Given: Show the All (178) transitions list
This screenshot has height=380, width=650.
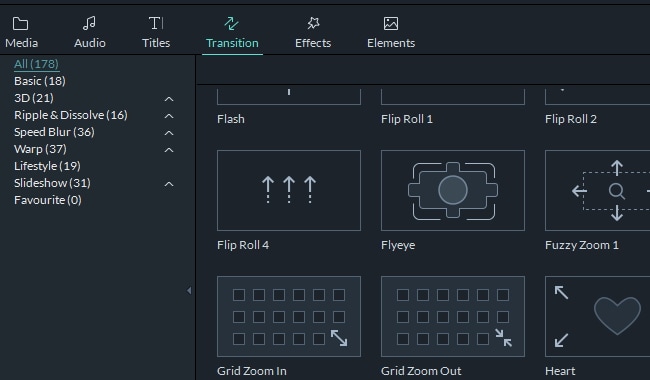Looking at the screenshot, I should [x=36, y=64].
